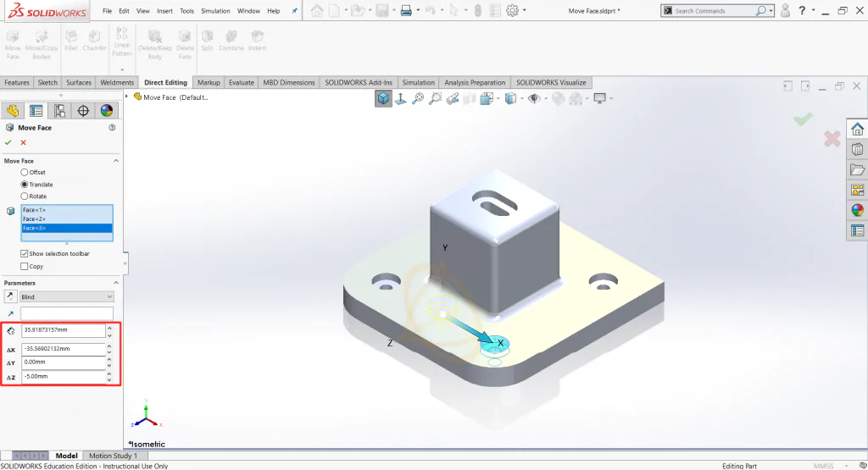
Task: Open the Tools menu
Action: (187, 11)
